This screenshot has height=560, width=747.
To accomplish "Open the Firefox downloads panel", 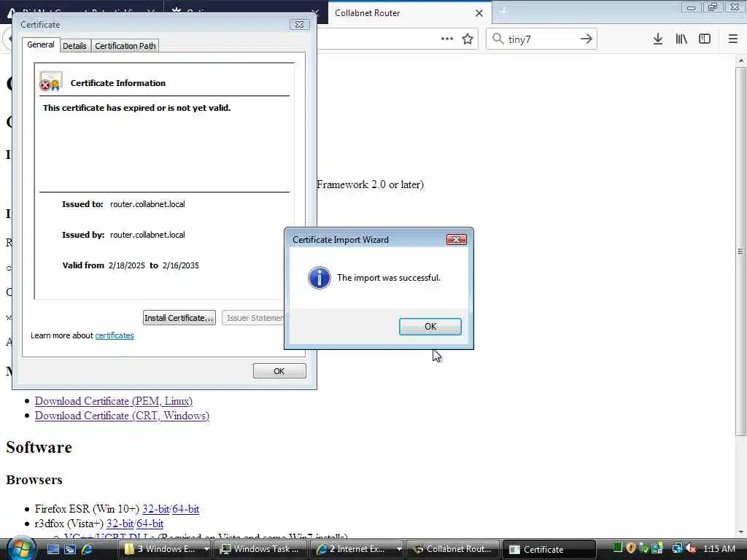I will (658, 39).
